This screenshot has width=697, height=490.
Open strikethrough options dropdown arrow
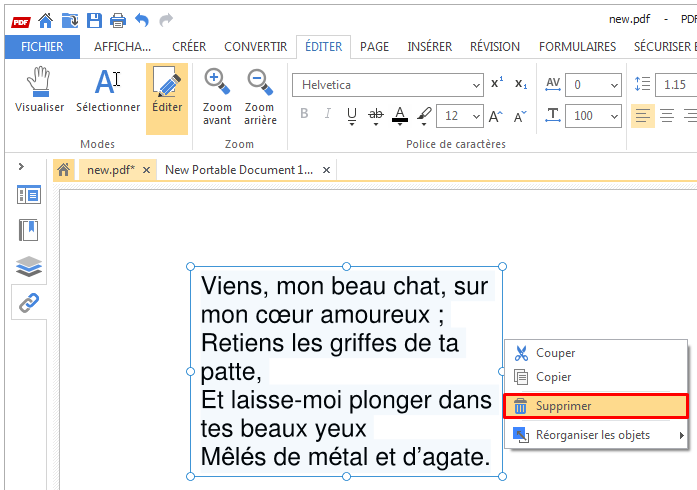click(x=376, y=125)
